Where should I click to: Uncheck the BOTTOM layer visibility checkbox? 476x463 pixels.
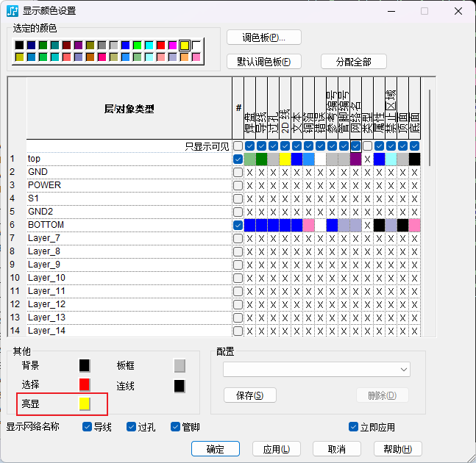pos(238,225)
